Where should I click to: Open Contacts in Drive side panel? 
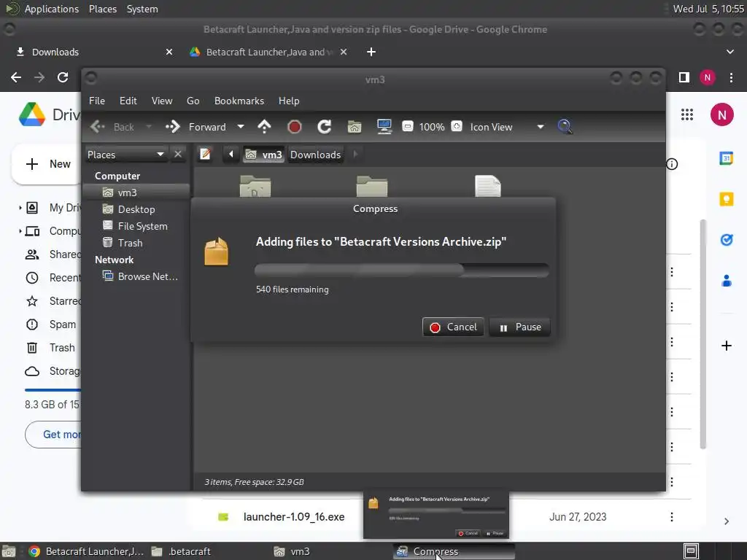pyautogui.click(x=726, y=281)
